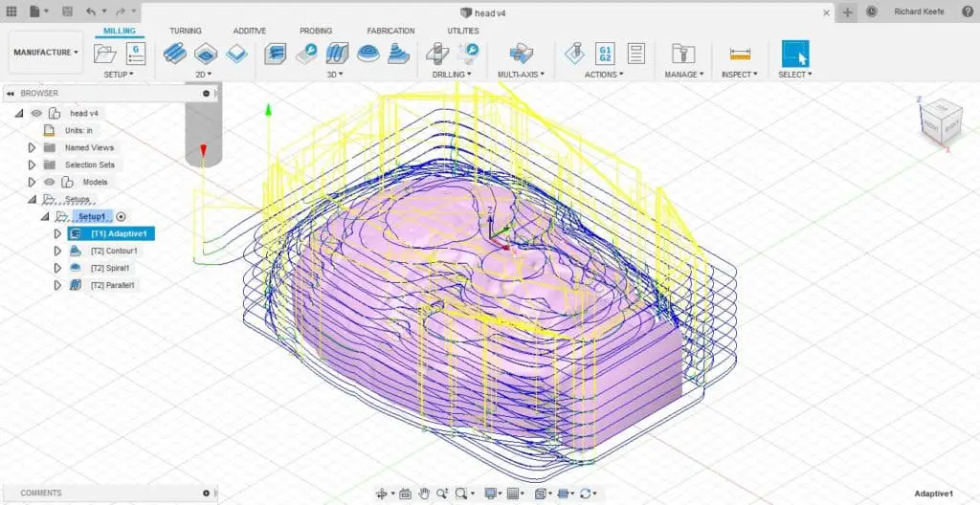Select the 3D Pocket Clearing tool
The width and height of the screenshot is (980, 505).
pyautogui.click(x=306, y=54)
